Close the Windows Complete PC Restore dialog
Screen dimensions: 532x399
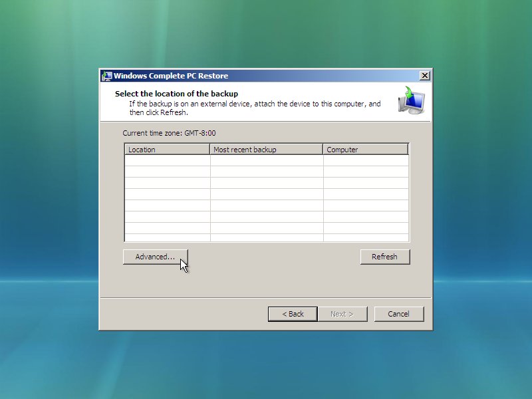(x=425, y=76)
